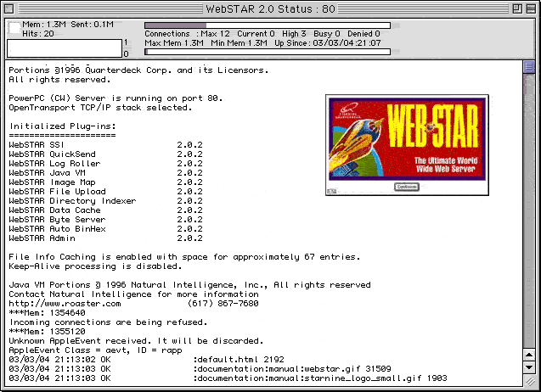Click the 'Current 0' connections value

click(256, 34)
